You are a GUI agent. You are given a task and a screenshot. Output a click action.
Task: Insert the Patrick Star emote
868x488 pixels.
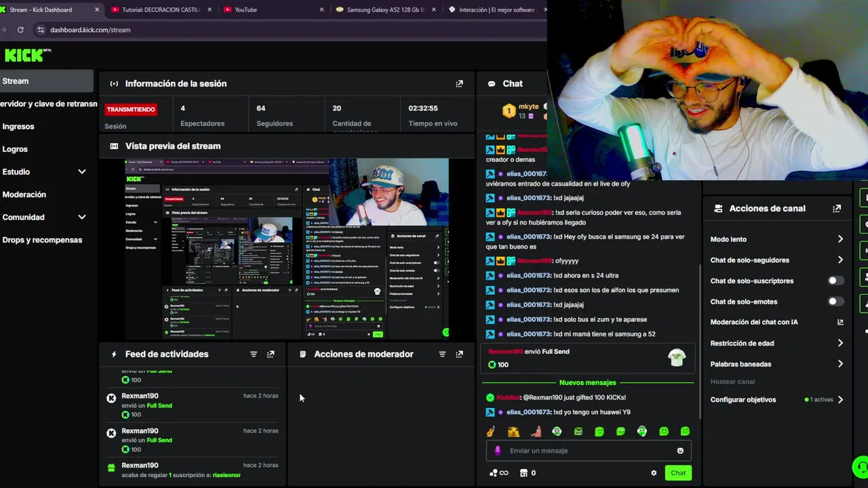point(536,431)
